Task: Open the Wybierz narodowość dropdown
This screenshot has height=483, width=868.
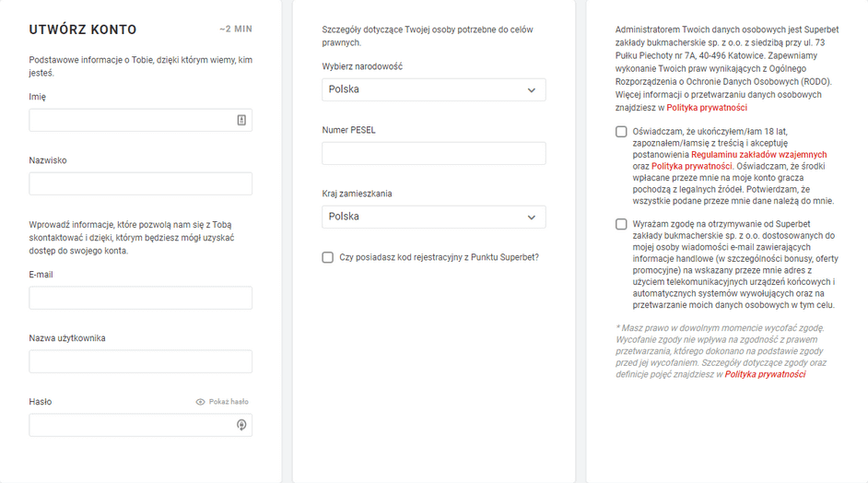Action: coord(433,89)
